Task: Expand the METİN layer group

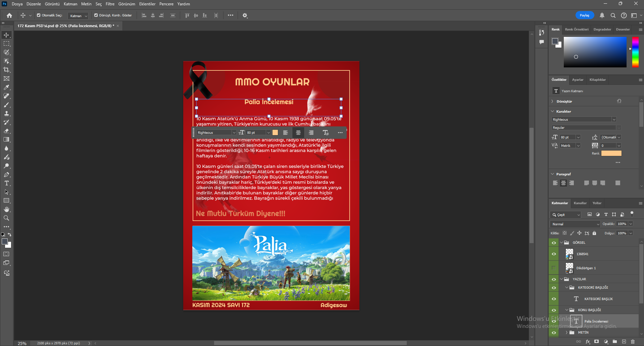Action: pyautogui.click(x=567, y=333)
